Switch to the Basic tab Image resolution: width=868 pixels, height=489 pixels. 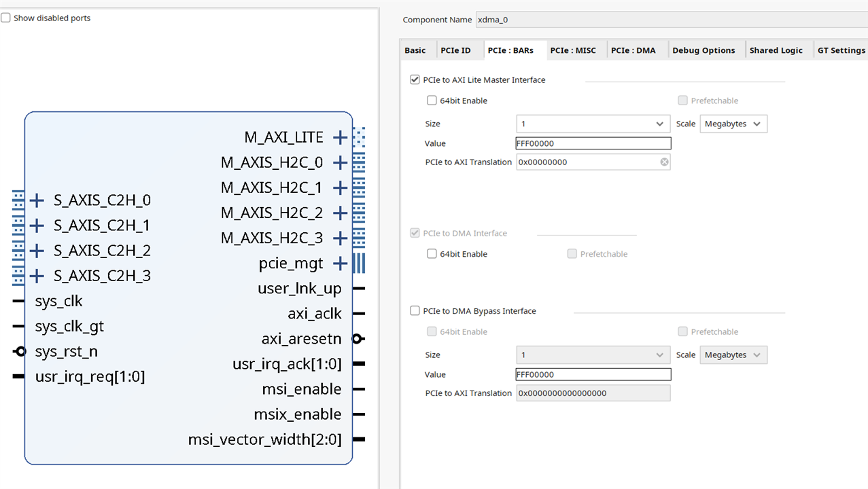(x=415, y=50)
